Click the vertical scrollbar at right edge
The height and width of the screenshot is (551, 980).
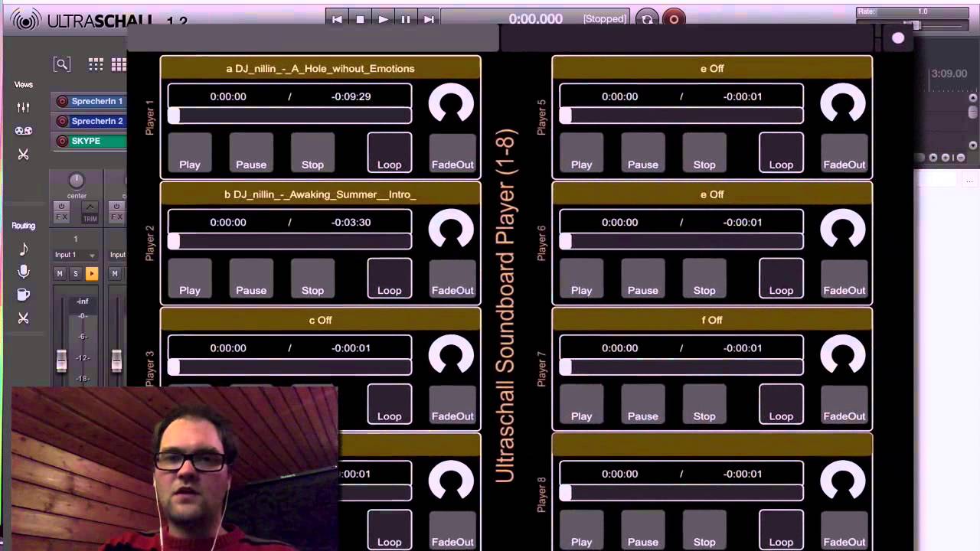tap(973, 113)
